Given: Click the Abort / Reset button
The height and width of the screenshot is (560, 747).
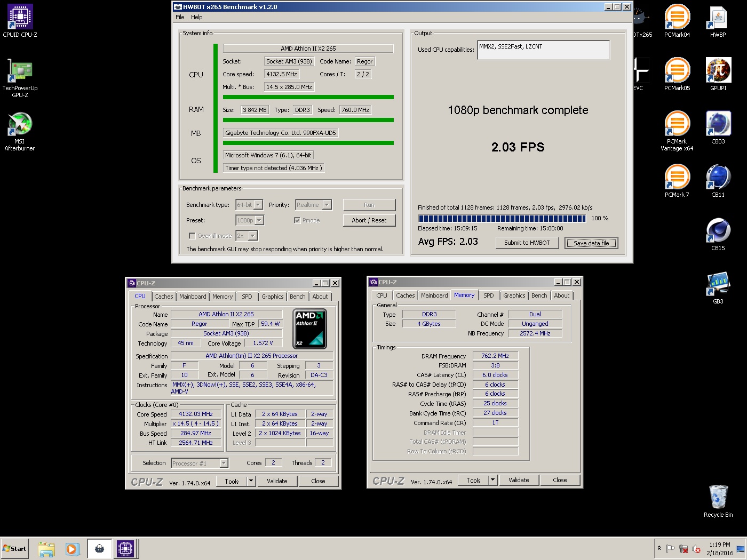Looking at the screenshot, I should tap(369, 220).
